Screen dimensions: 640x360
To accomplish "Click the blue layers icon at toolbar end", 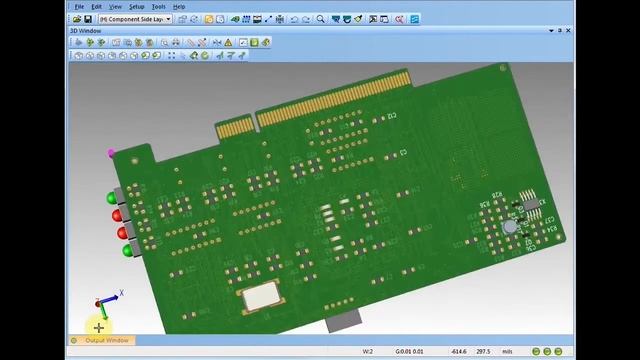I will (x=414, y=19).
